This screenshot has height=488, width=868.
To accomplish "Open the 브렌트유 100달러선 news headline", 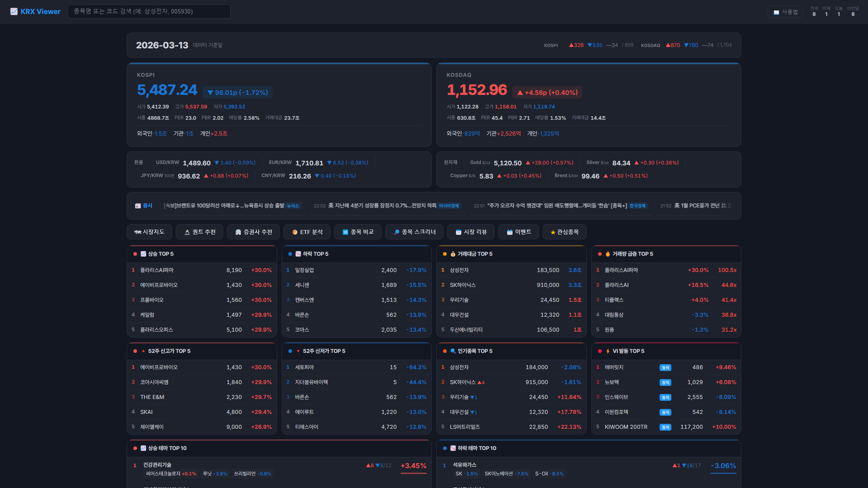I will click(x=224, y=206).
